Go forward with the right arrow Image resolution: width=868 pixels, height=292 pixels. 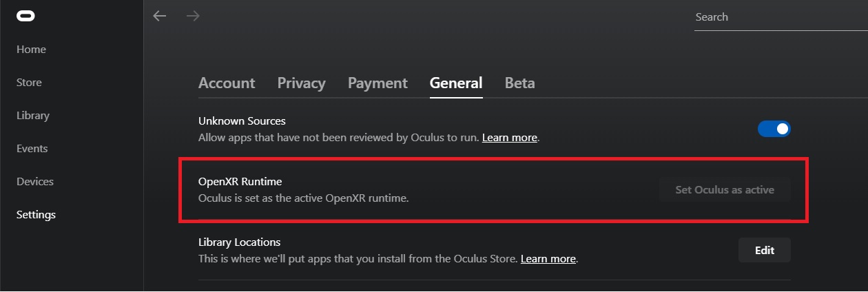pyautogui.click(x=194, y=16)
